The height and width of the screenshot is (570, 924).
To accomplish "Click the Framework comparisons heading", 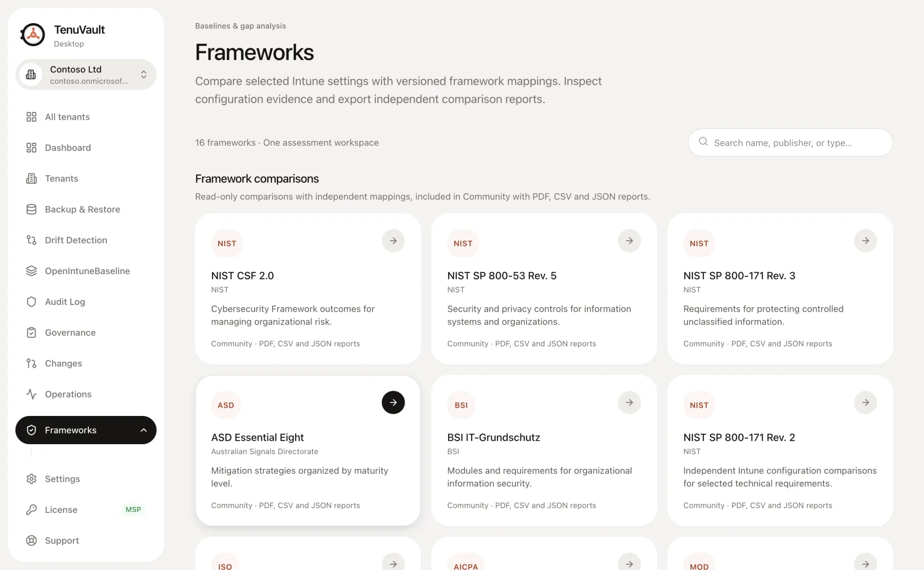I will (x=257, y=179).
